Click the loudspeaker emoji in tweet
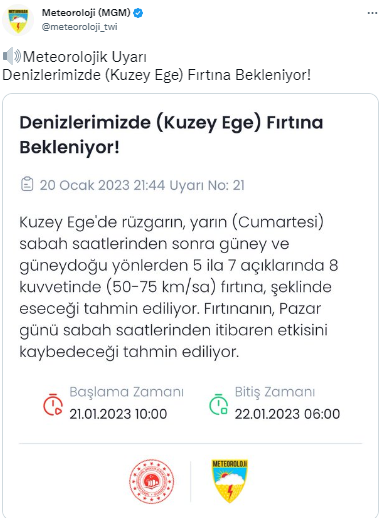The image size is (383, 518). pyautogui.click(x=12, y=56)
